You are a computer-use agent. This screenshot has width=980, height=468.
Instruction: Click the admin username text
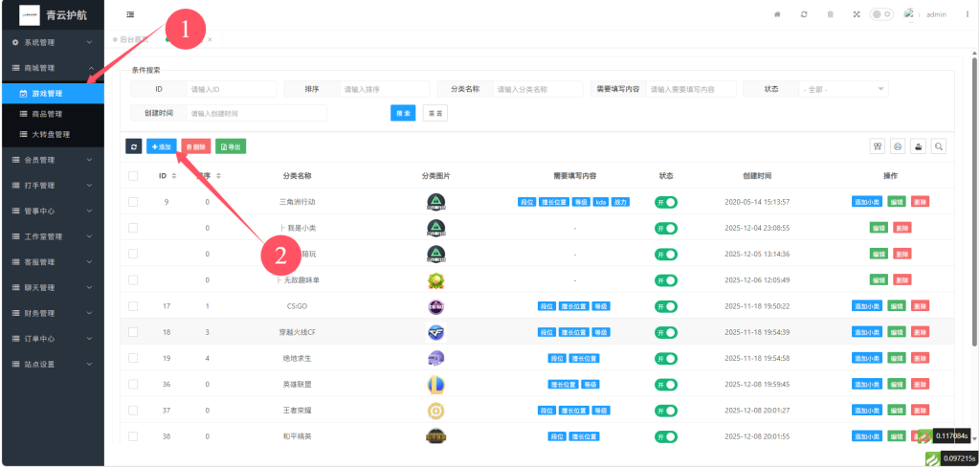pyautogui.click(x=936, y=14)
